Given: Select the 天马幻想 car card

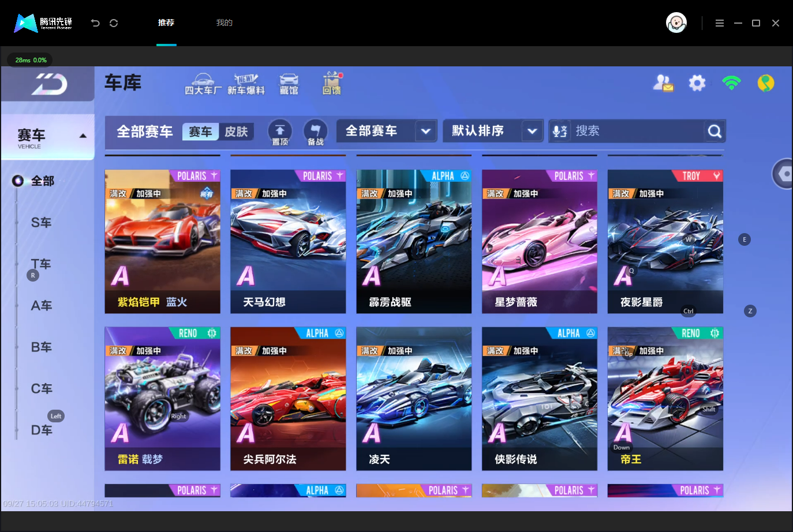Looking at the screenshot, I should point(288,242).
